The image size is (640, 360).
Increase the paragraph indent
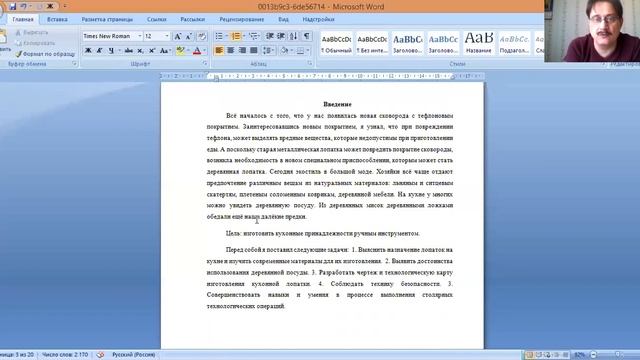[281, 36]
